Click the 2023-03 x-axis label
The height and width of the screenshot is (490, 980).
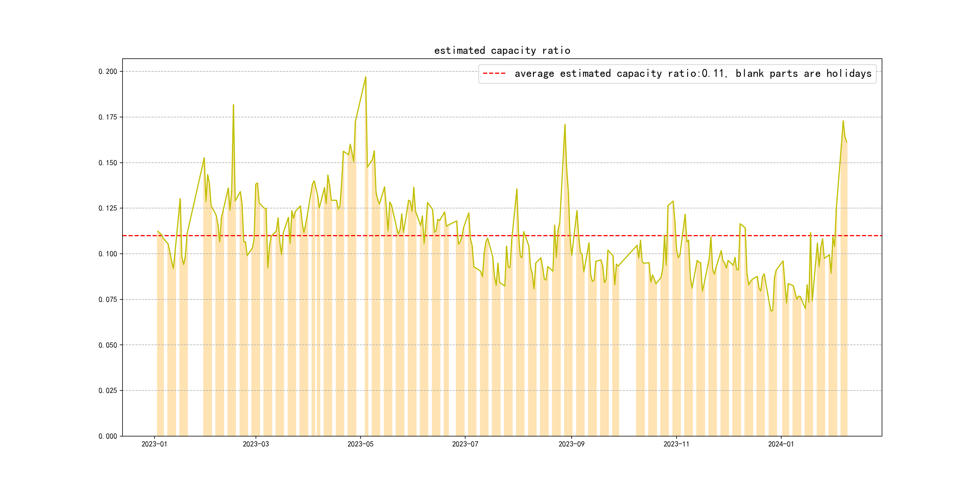(x=256, y=444)
